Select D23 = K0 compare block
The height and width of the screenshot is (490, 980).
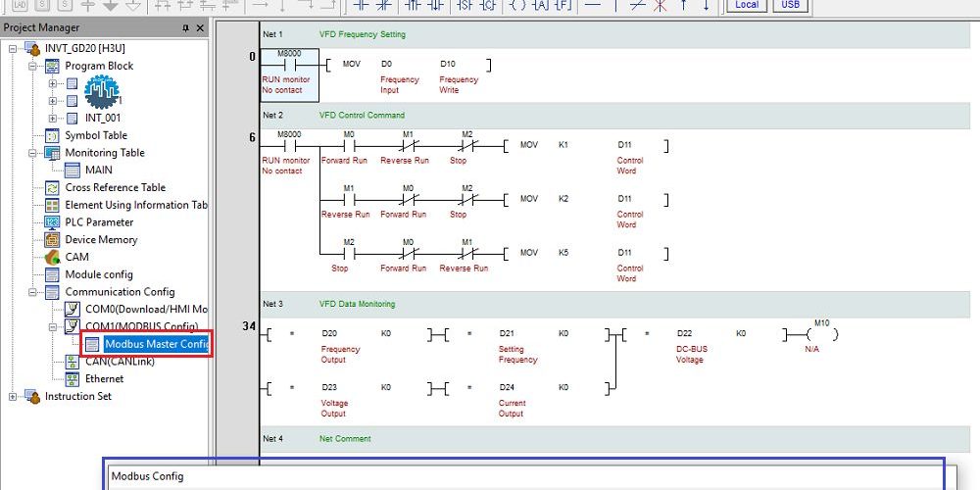click(350, 388)
